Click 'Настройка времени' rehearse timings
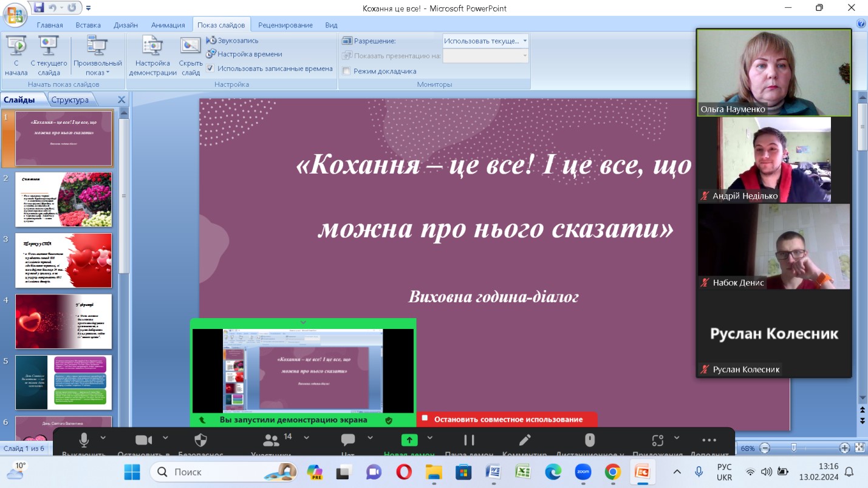Screen dimensions: 868x488 244,54
